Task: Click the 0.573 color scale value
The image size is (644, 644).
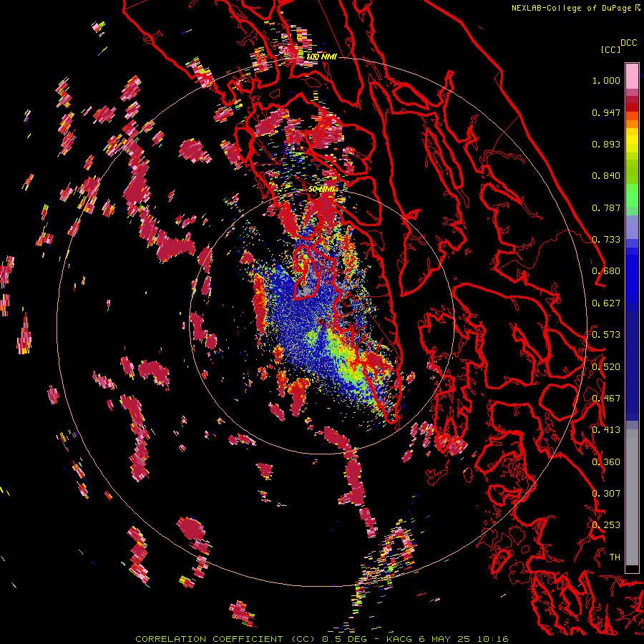Action: click(x=606, y=335)
